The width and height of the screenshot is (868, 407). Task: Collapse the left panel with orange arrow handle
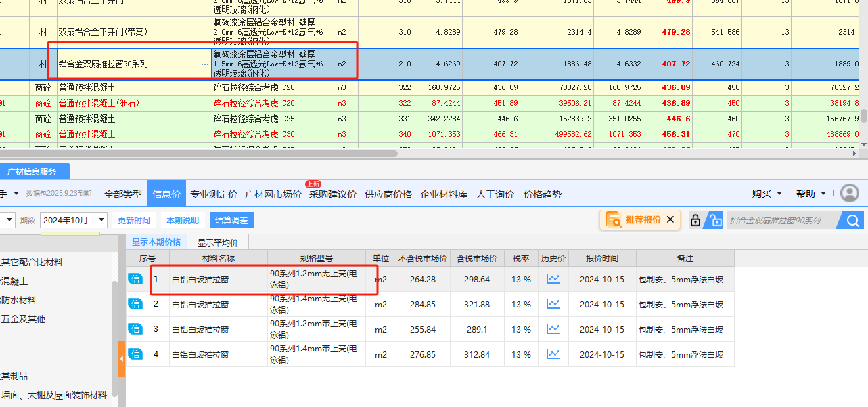(x=122, y=359)
